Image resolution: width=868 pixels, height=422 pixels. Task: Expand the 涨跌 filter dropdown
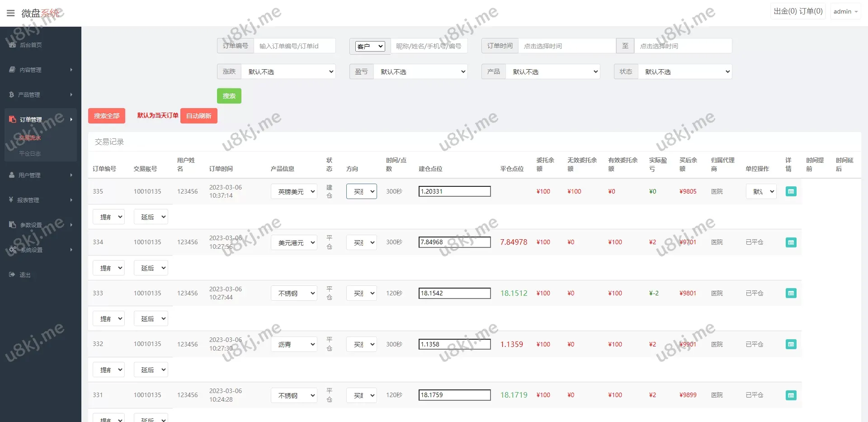(288, 71)
